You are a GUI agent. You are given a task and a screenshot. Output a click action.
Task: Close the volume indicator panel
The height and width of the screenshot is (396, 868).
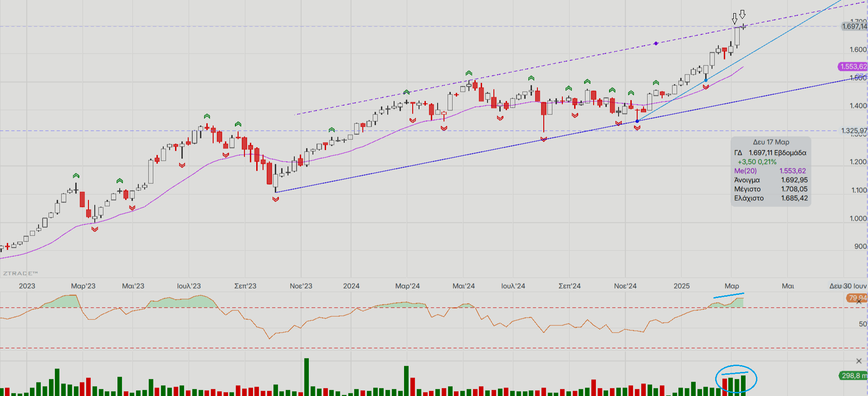click(x=858, y=361)
